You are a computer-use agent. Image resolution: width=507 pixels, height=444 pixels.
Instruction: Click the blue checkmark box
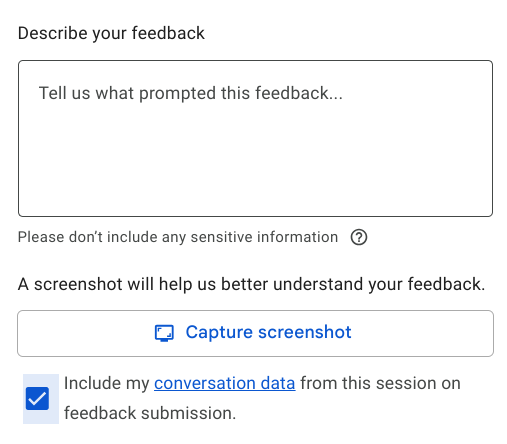coord(37,398)
